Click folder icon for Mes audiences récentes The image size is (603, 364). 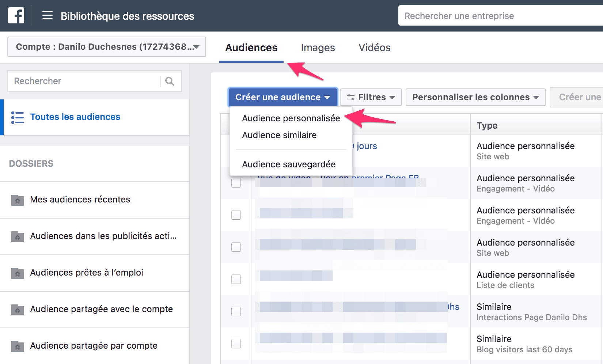coord(17,200)
